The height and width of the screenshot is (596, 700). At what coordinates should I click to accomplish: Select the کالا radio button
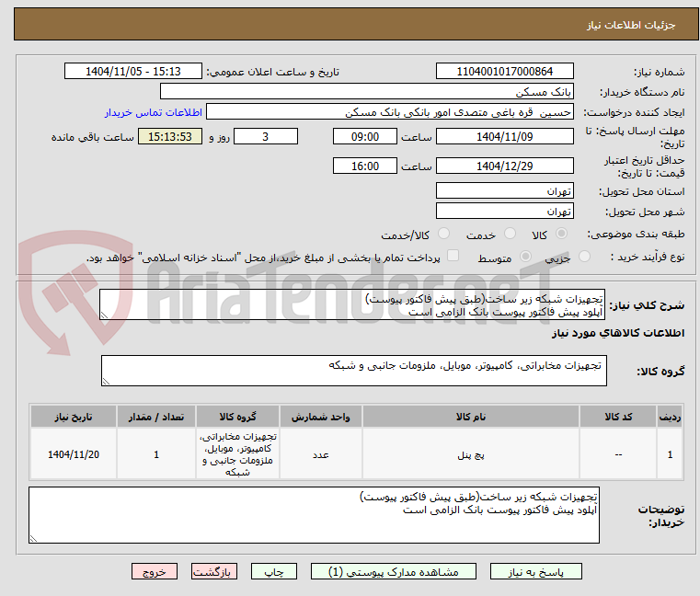click(562, 234)
